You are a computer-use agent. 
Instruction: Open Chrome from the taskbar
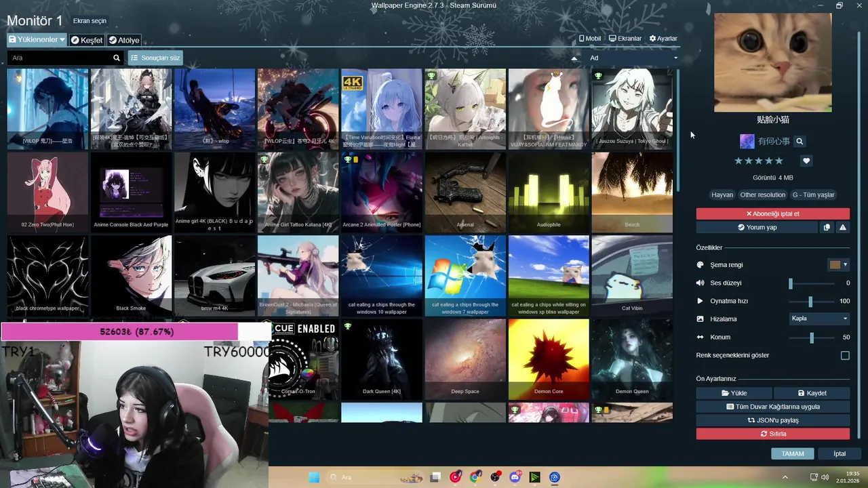(x=475, y=477)
